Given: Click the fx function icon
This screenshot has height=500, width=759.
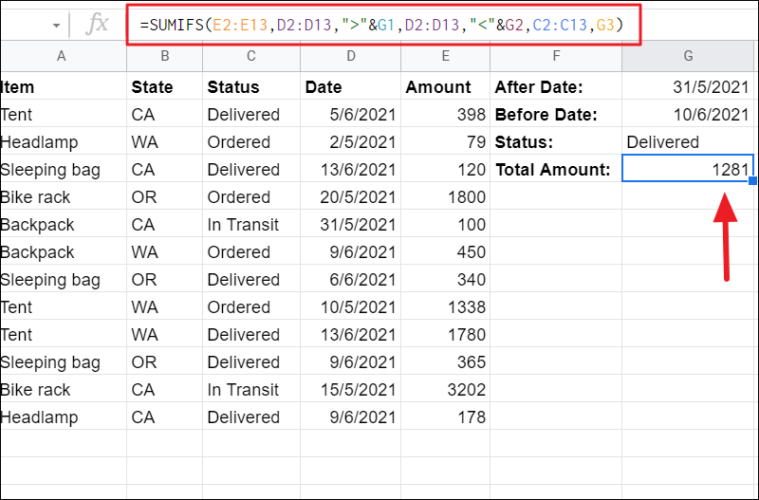Looking at the screenshot, I should pos(97,24).
